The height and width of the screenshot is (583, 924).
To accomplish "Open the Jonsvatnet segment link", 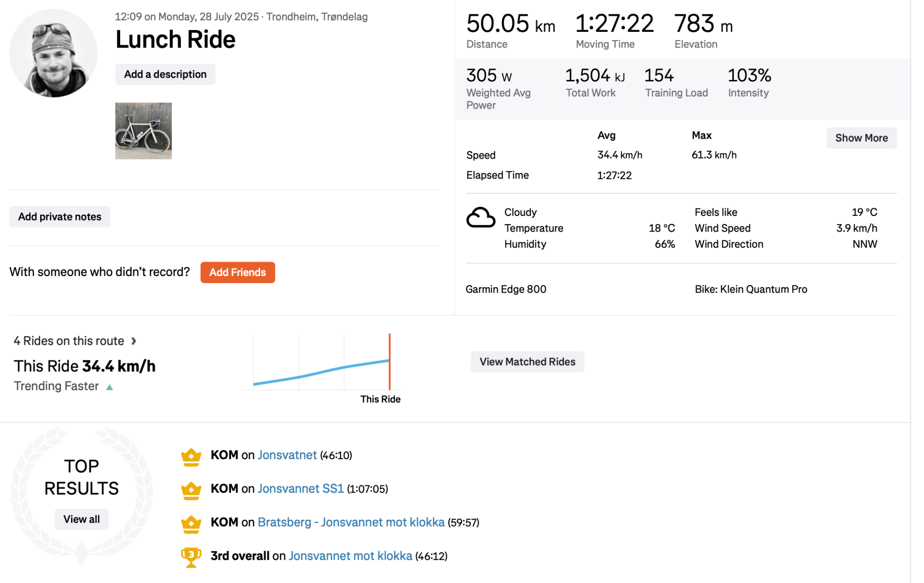I will [287, 455].
